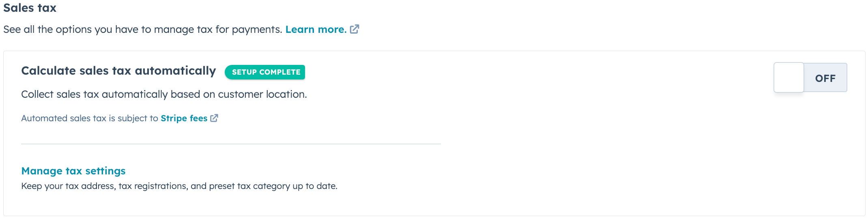This screenshot has width=868, height=219.
Task: Click the Sales tax section title
Action: pos(30,8)
